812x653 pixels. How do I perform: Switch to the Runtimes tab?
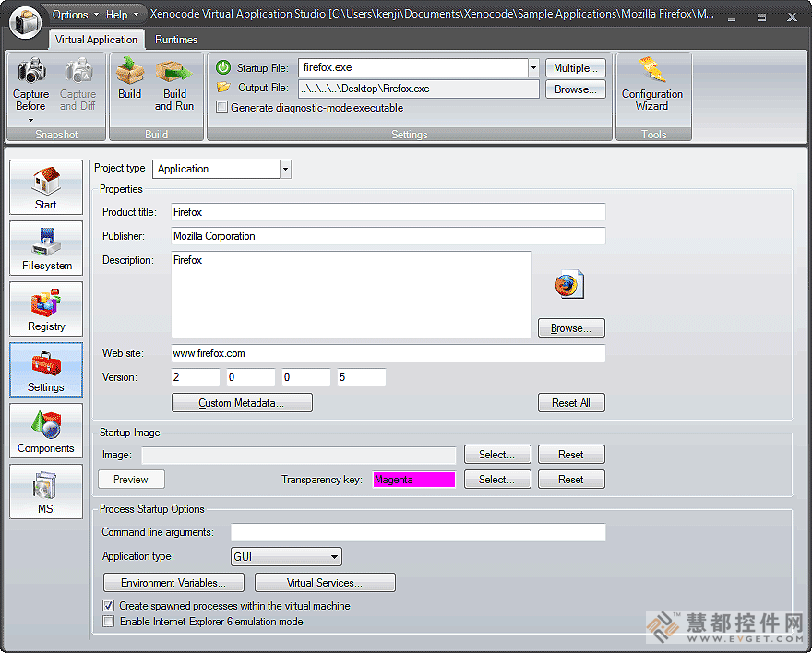click(x=176, y=40)
